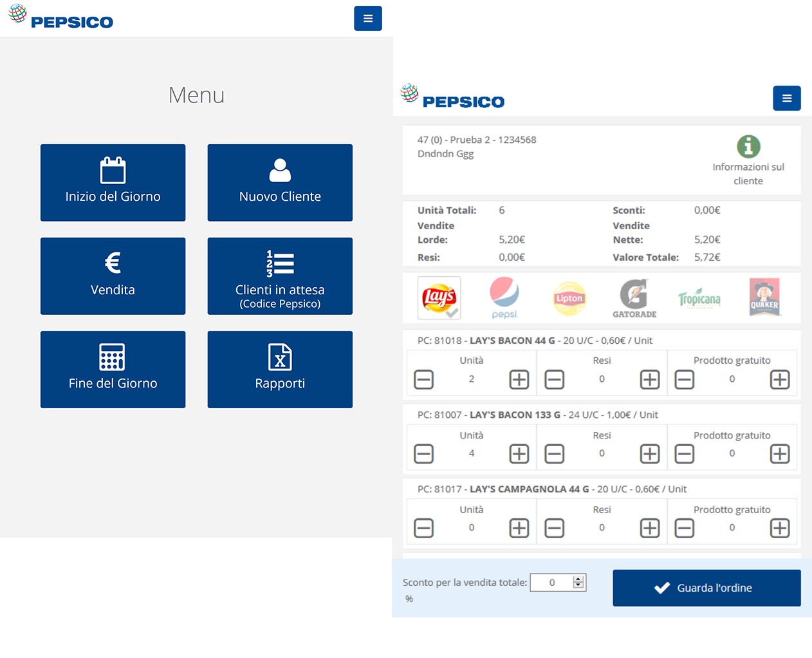
Task: Open the Rapporti tile
Action: 280,370
